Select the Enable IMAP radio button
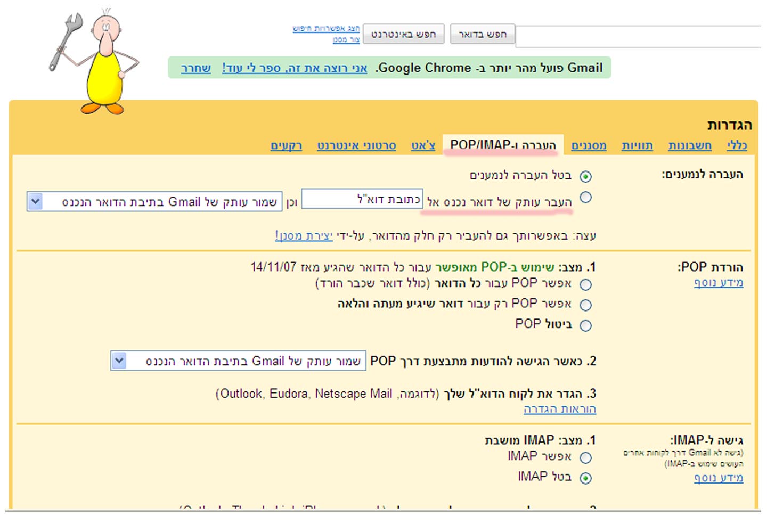The image size is (783, 532). (585, 457)
